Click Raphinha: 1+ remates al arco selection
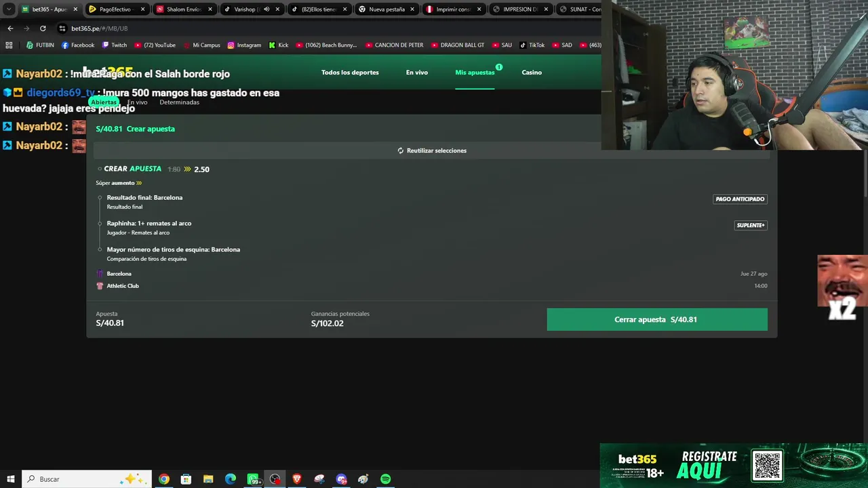 [x=149, y=224]
